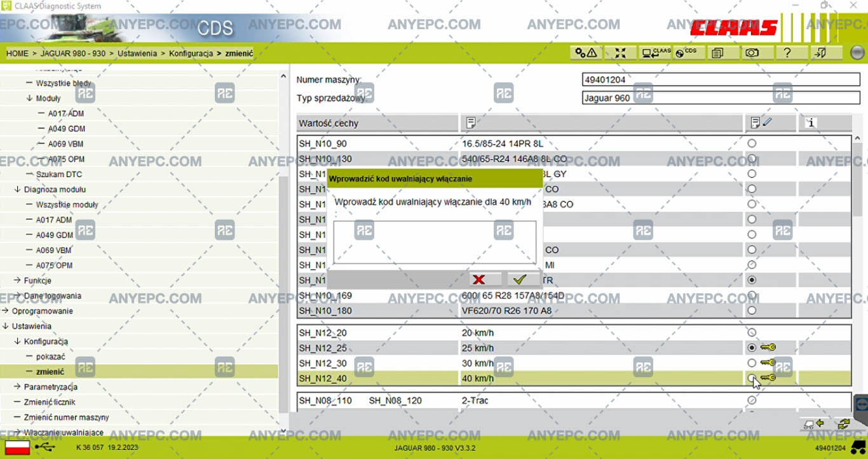The width and height of the screenshot is (868, 459).
Task: Expand the Parametryzacja tree node
Action: tap(17, 387)
